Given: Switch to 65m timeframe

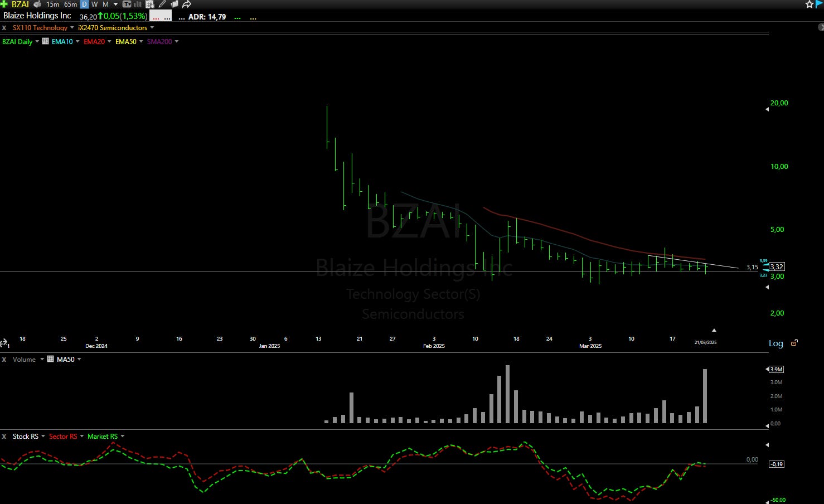Looking at the screenshot, I should tap(71, 4).
